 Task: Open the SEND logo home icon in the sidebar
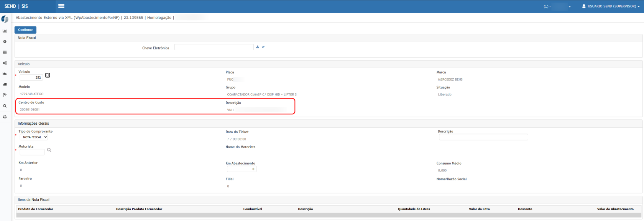click(x=5, y=19)
